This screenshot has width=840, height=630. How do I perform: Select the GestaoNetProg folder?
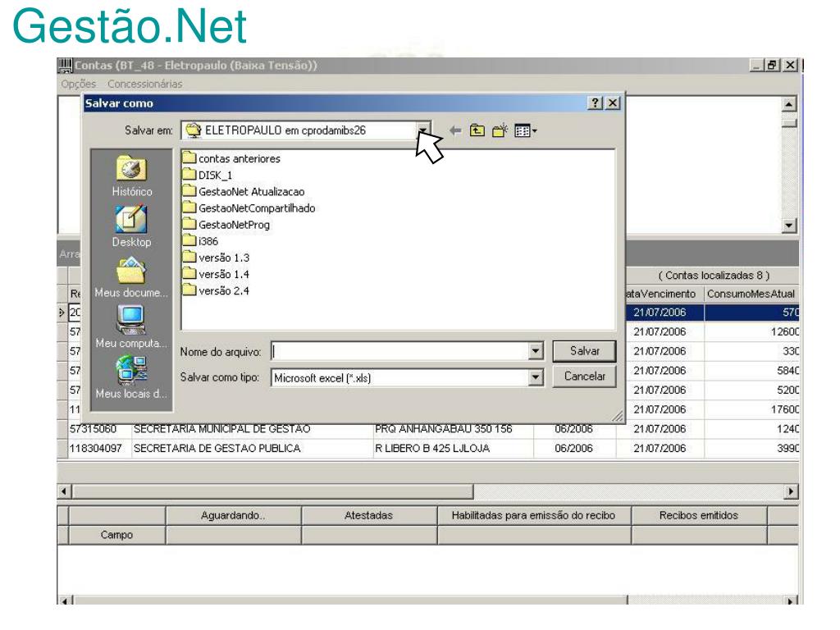click(x=226, y=225)
